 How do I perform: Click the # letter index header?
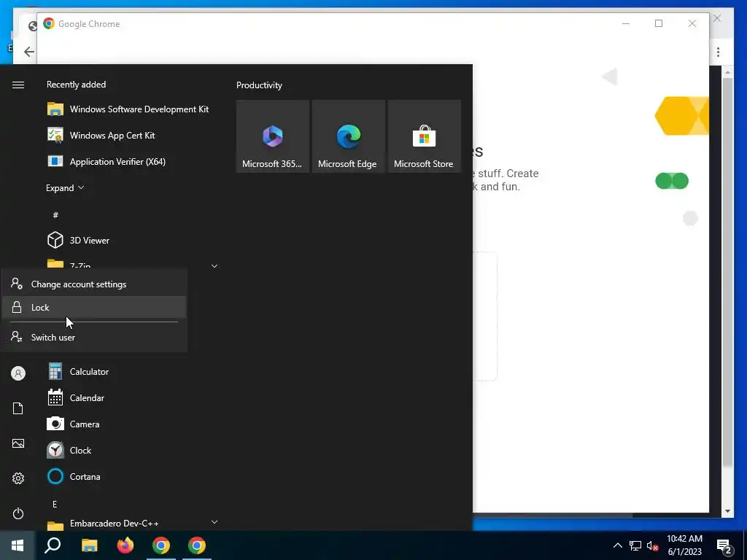pyautogui.click(x=55, y=215)
